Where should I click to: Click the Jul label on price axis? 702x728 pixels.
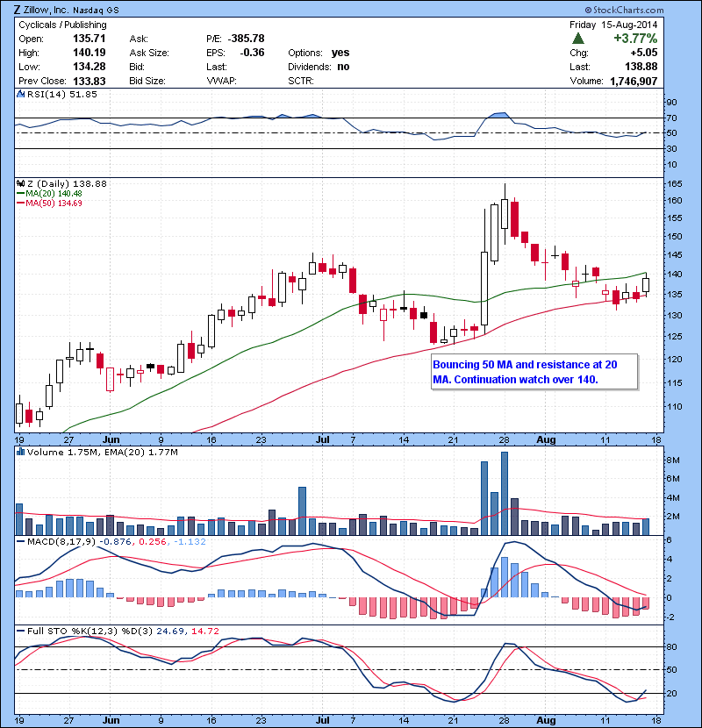(322, 439)
